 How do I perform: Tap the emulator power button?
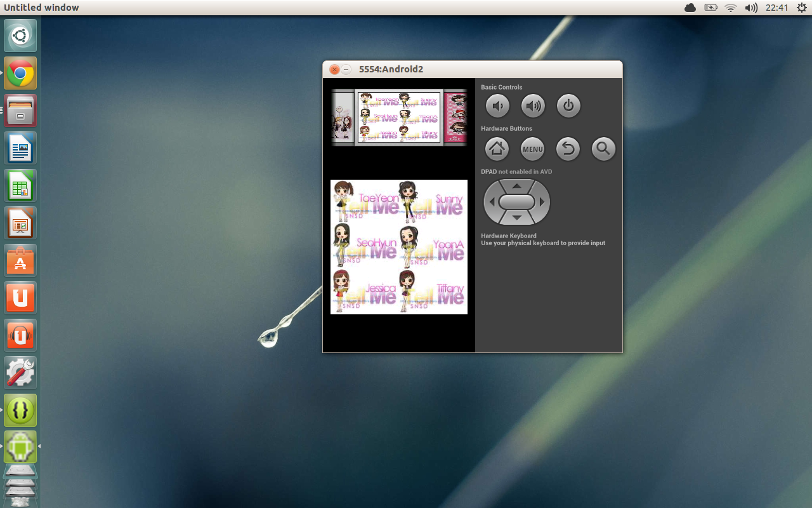point(568,106)
